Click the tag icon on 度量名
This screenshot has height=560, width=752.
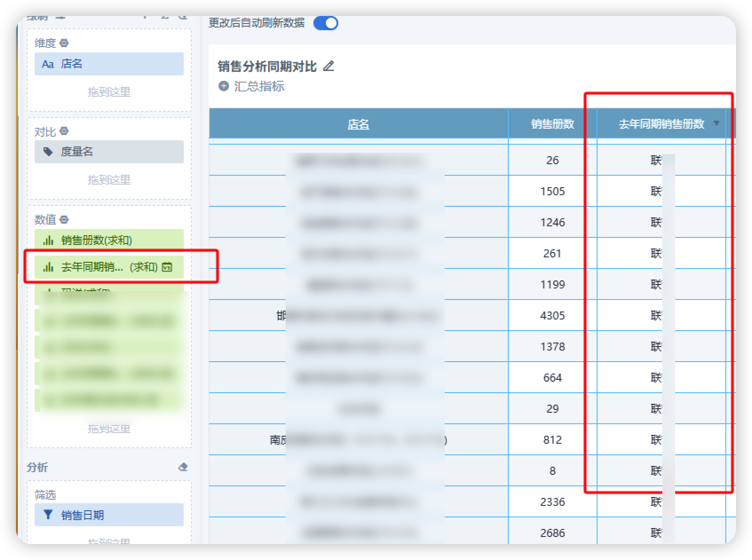[x=48, y=152]
